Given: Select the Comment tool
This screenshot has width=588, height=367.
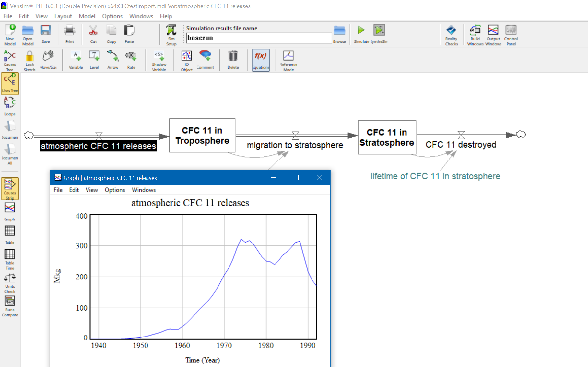Looking at the screenshot, I should (206, 60).
